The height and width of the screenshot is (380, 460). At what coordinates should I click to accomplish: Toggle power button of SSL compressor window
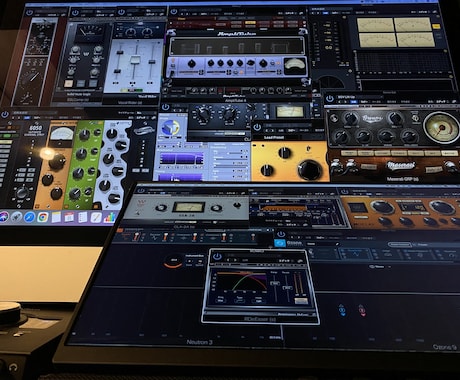coord(75,13)
